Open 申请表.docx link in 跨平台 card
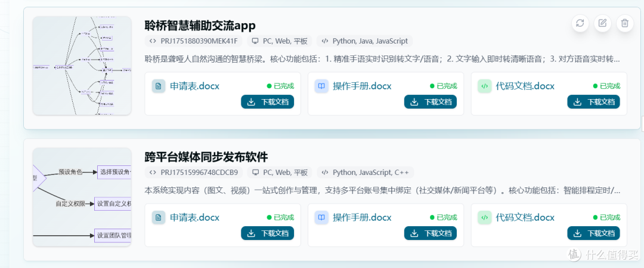Image resolution: width=644 pixels, height=268 pixels. pyautogui.click(x=194, y=217)
